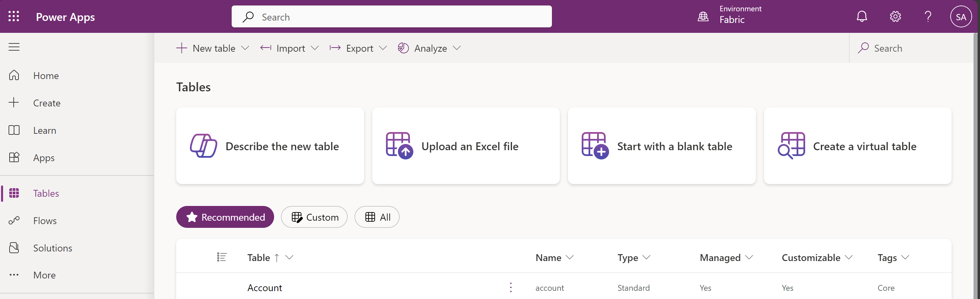980x299 pixels.
Task: Switch to the Custom tables filter
Action: pyautogui.click(x=314, y=217)
